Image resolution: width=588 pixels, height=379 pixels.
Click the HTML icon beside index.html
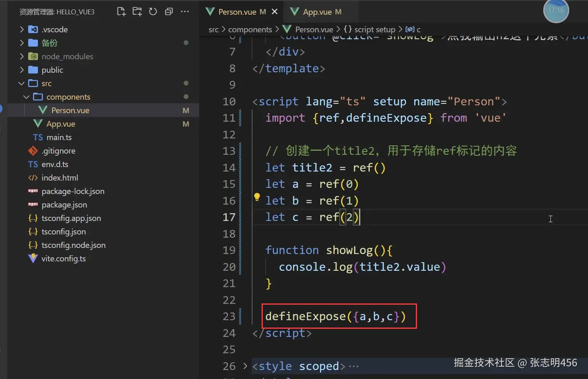point(33,178)
